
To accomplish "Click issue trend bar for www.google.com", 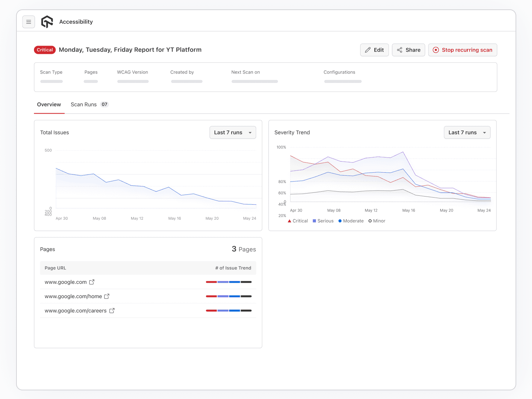I will pos(229,282).
